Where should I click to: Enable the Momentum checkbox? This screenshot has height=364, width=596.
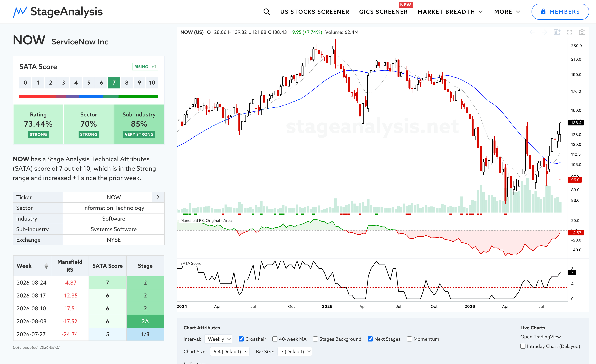409,339
